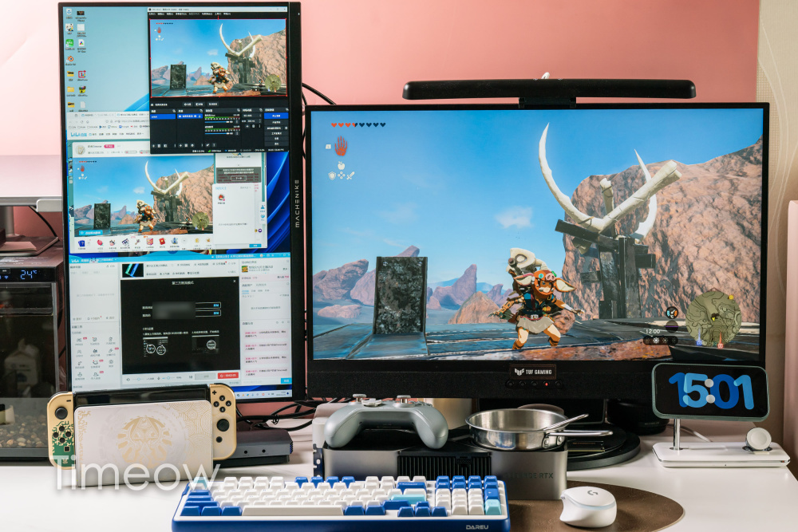Open the streamer avatar on bilibili live page

[x=81, y=150]
